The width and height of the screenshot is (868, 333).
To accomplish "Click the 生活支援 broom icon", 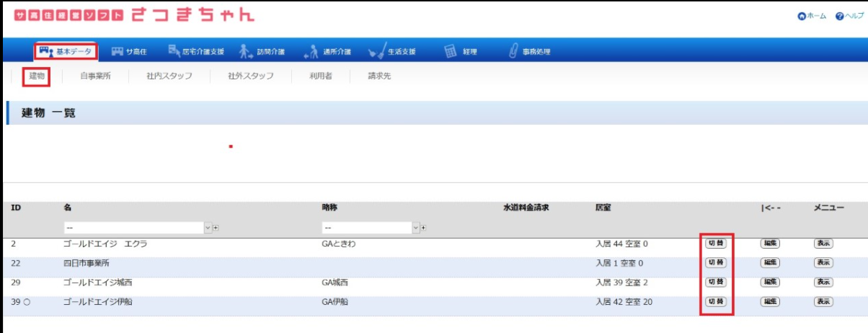I will tap(376, 51).
